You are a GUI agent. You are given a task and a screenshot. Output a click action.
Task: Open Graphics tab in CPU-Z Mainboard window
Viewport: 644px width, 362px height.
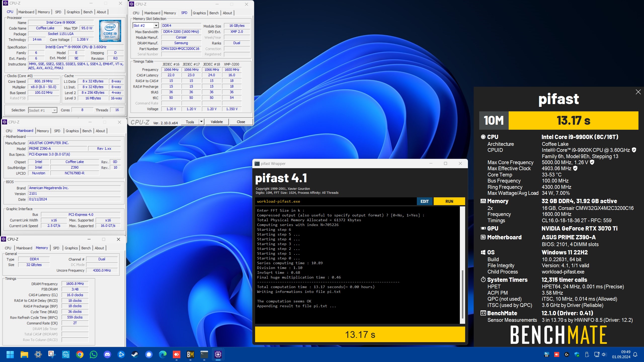tap(72, 131)
